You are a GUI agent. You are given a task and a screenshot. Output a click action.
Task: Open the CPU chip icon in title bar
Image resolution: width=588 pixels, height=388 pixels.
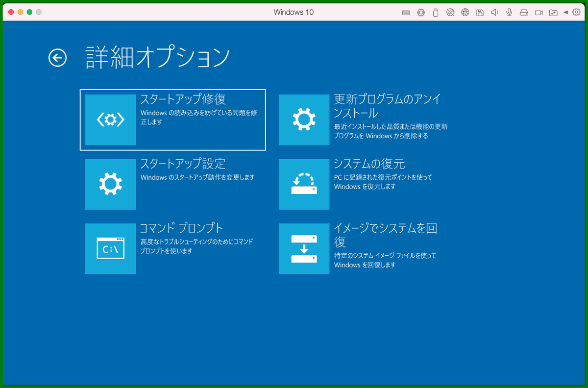[x=420, y=12]
